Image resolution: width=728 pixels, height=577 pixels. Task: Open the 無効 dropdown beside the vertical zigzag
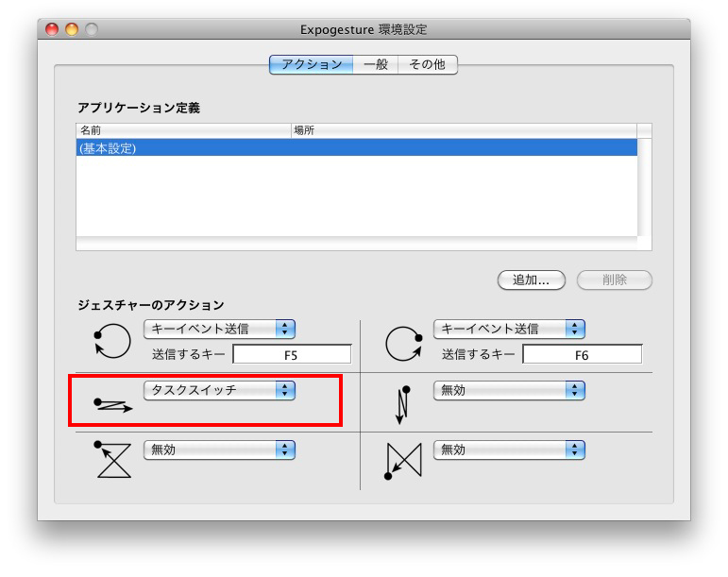509,390
